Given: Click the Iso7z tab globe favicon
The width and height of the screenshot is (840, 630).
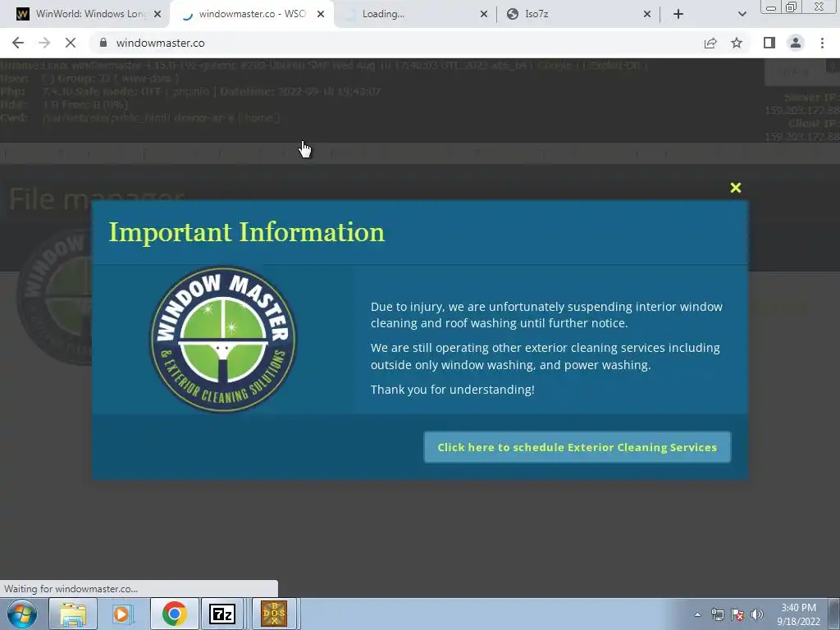Looking at the screenshot, I should tap(513, 14).
